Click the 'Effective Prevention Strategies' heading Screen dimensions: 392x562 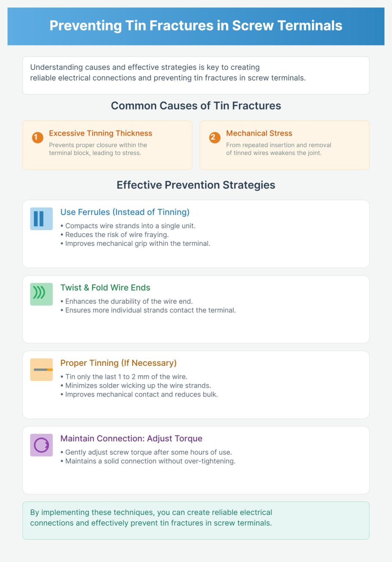pos(196,185)
